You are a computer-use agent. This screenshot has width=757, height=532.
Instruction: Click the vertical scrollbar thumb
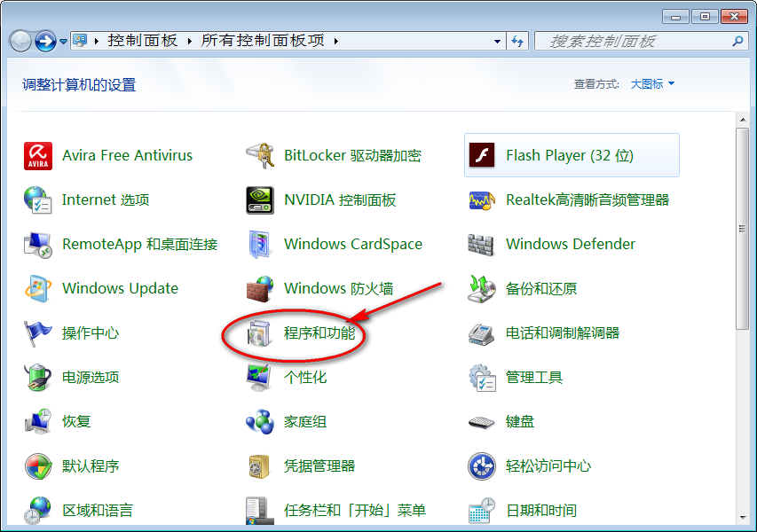point(743,229)
